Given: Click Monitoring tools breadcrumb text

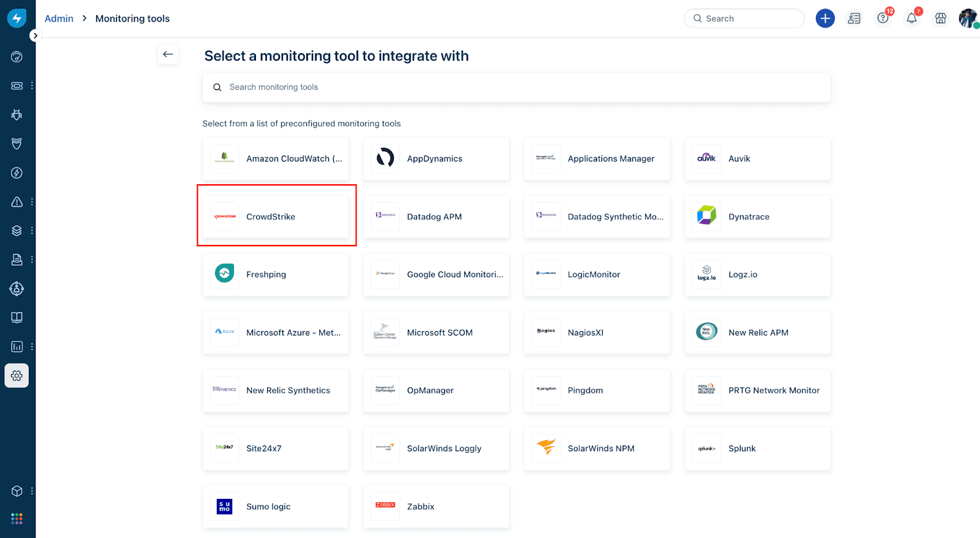Looking at the screenshot, I should [132, 18].
